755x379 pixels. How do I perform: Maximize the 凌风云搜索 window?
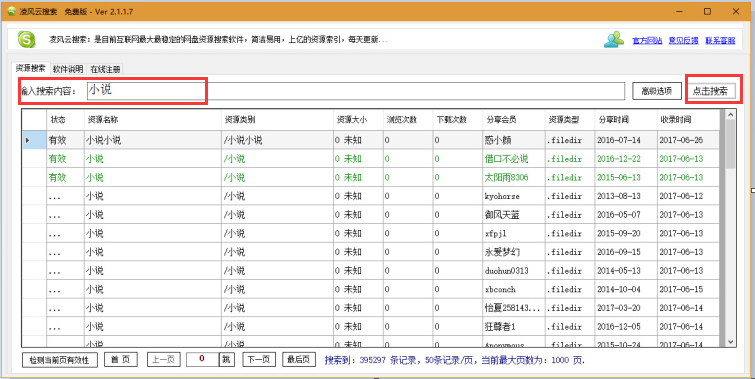(707, 11)
